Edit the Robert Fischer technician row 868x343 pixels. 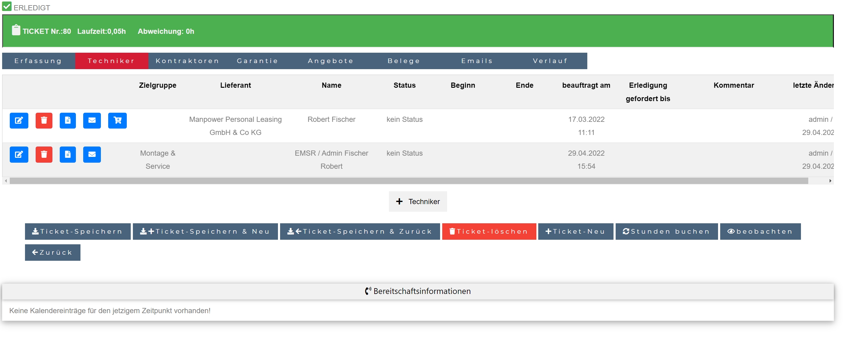pyautogui.click(x=19, y=121)
